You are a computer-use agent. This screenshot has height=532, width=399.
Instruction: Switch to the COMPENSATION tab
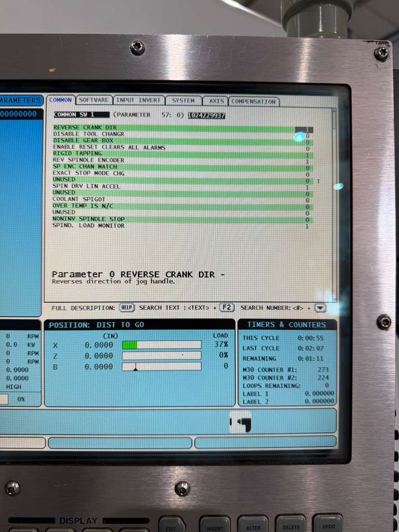tap(254, 102)
